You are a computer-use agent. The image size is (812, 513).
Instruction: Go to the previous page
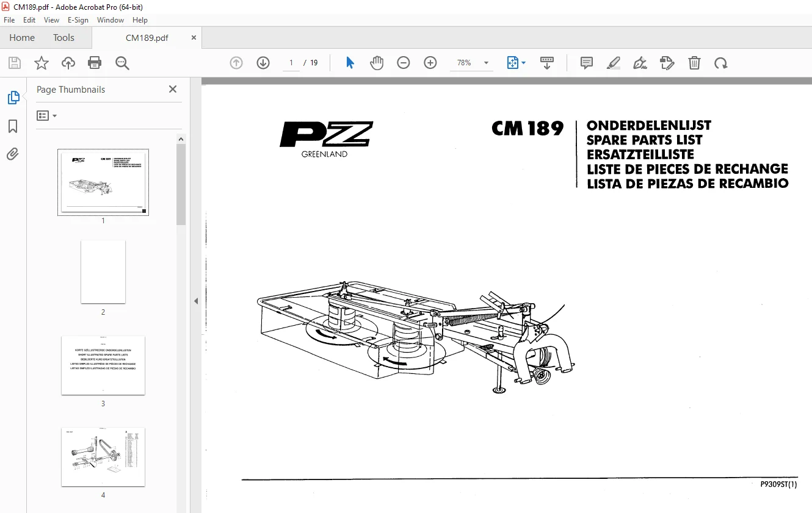(236, 63)
